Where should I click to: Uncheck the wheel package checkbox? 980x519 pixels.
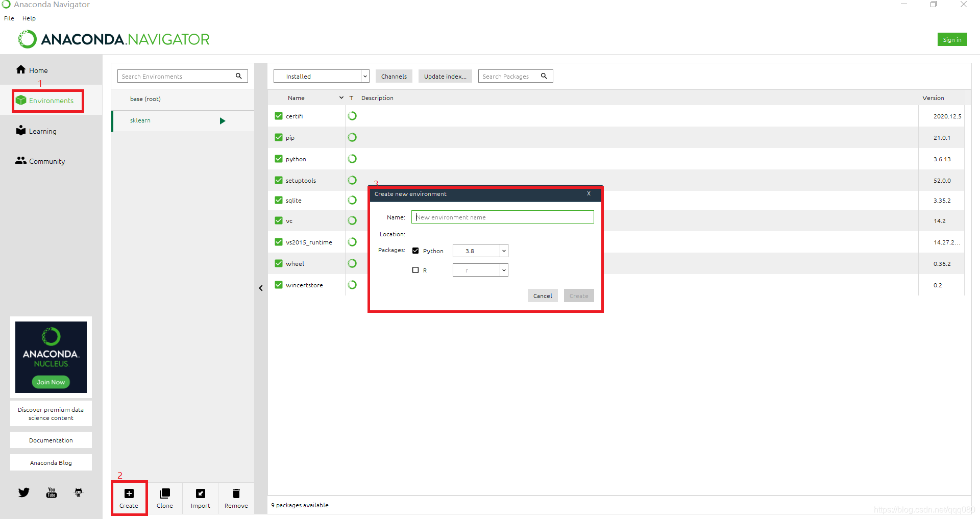pos(279,263)
